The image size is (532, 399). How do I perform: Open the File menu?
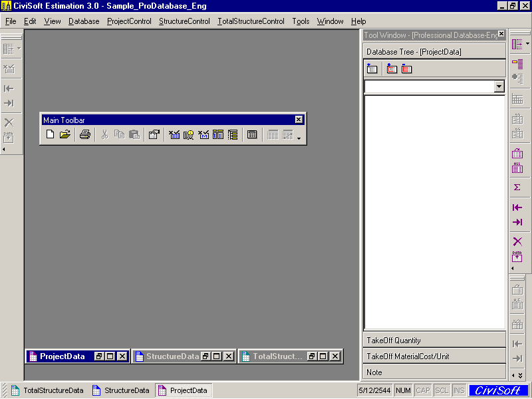click(11, 21)
